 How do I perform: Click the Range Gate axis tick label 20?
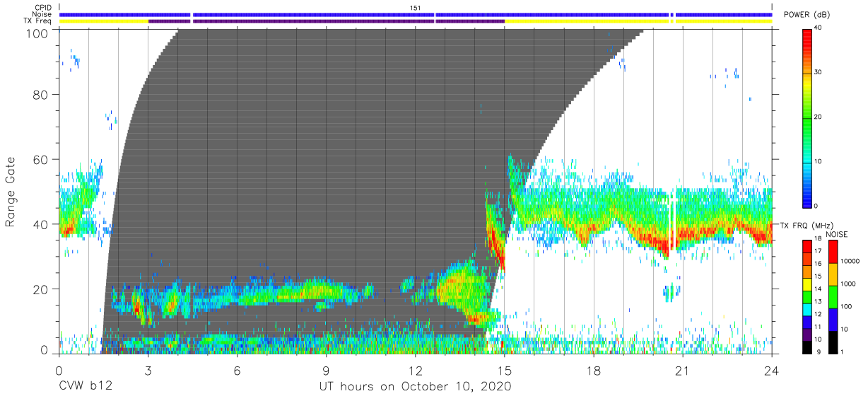[40, 289]
